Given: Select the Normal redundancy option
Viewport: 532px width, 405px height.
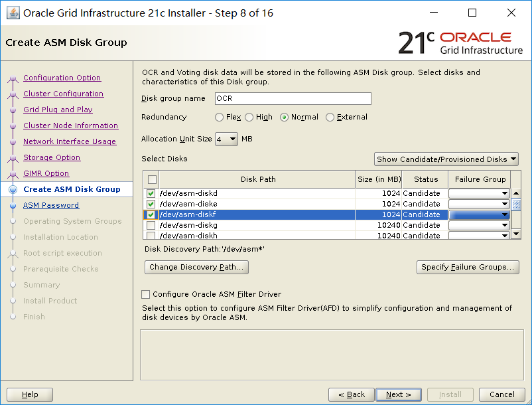Looking at the screenshot, I should pyautogui.click(x=285, y=117).
